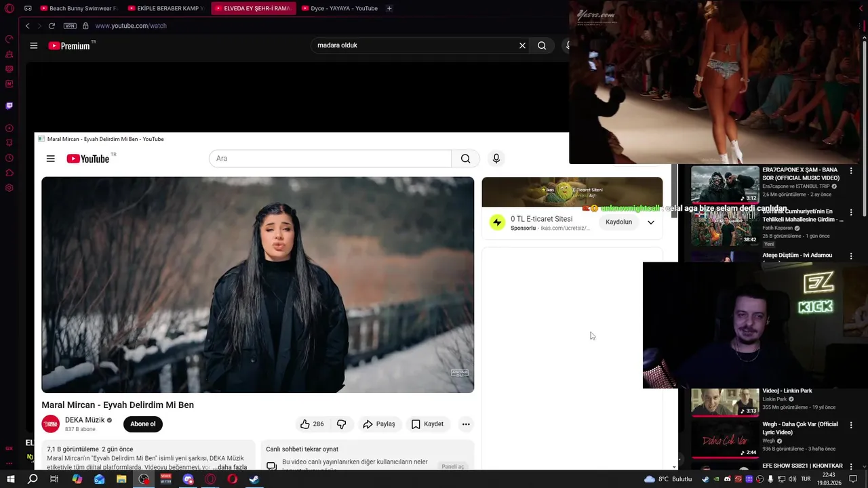This screenshot has width=868, height=488.
Task: Like the video with 286 likes
Action: 312,424
